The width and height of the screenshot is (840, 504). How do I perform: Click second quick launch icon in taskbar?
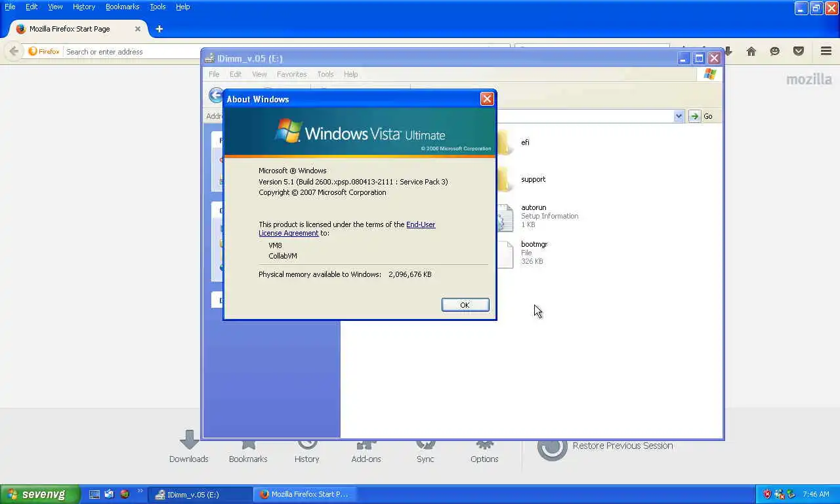tap(109, 494)
